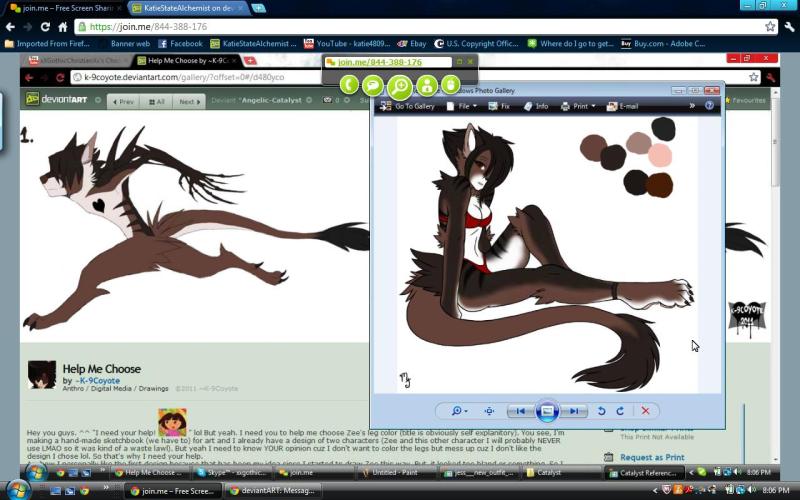This screenshot has height=500, width=800.
Task: Open Imported From Firefox bookmarks folder
Action: click(x=47, y=44)
